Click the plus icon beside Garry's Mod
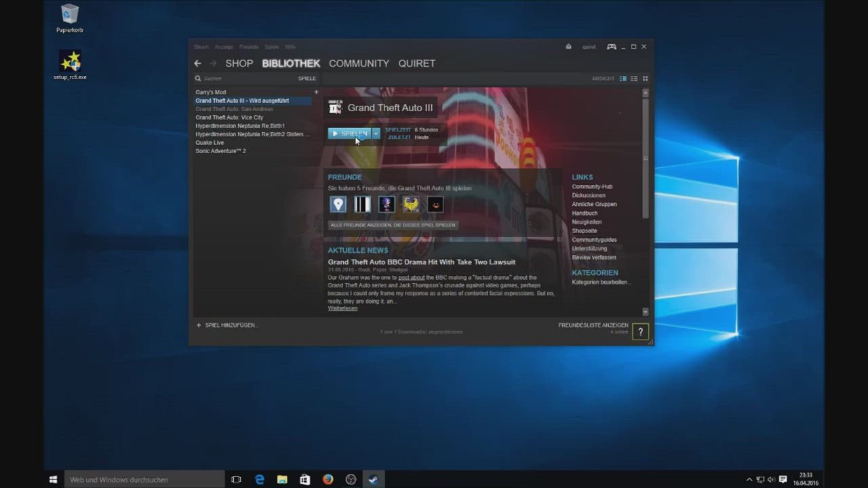Screen dimensions: 868x488 coord(315,92)
